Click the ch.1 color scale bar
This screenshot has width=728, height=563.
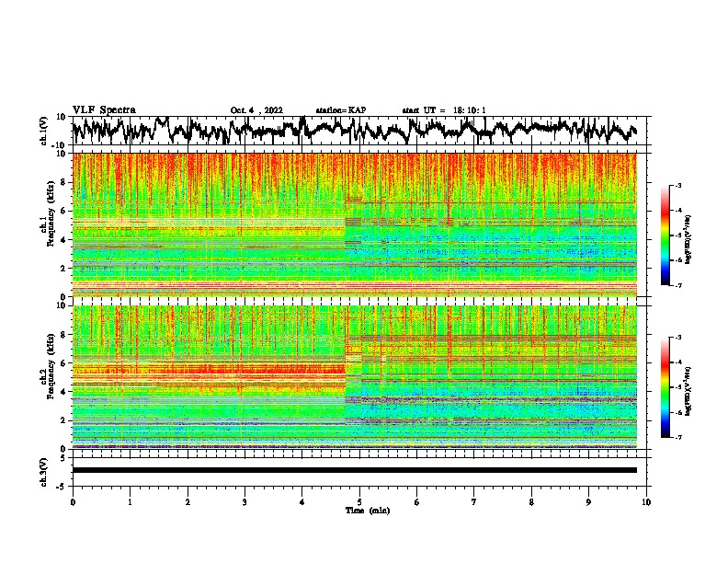665,236
